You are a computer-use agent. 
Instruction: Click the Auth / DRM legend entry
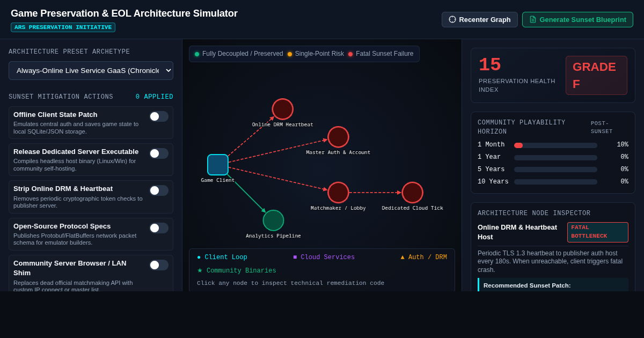[x=423, y=258]
